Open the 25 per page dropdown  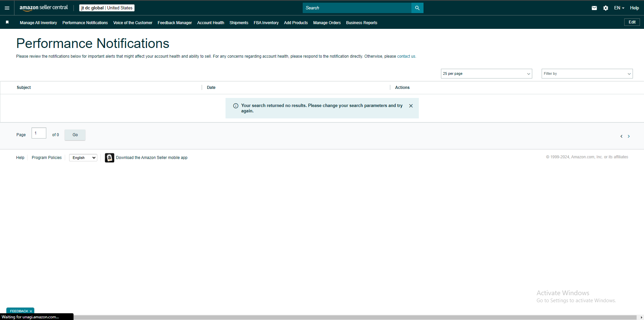(x=486, y=73)
